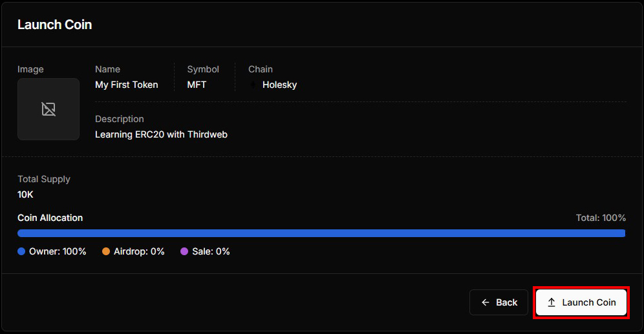Select the token name My First Token
This screenshot has height=334, width=644.
click(x=127, y=85)
